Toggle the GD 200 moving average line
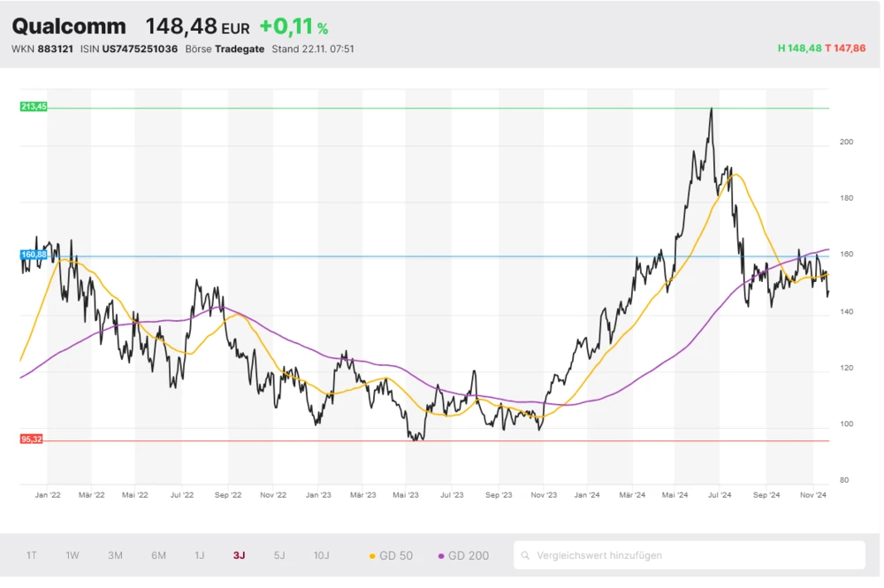The image size is (884, 588). point(463,555)
